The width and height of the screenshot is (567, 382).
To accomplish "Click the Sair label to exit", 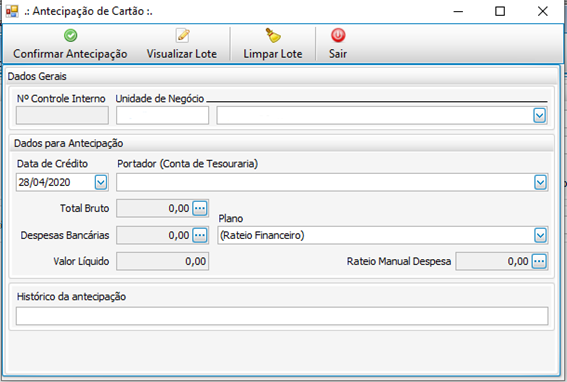I will (x=338, y=54).
